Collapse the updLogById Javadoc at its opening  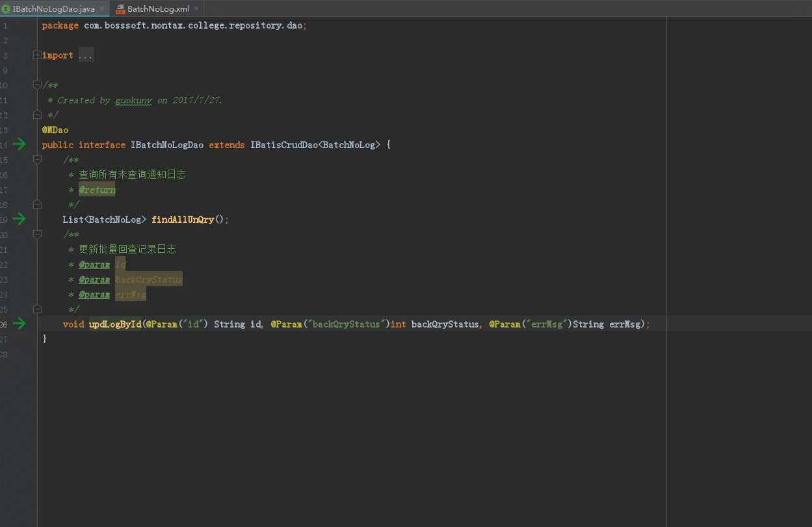pos(37,235)
